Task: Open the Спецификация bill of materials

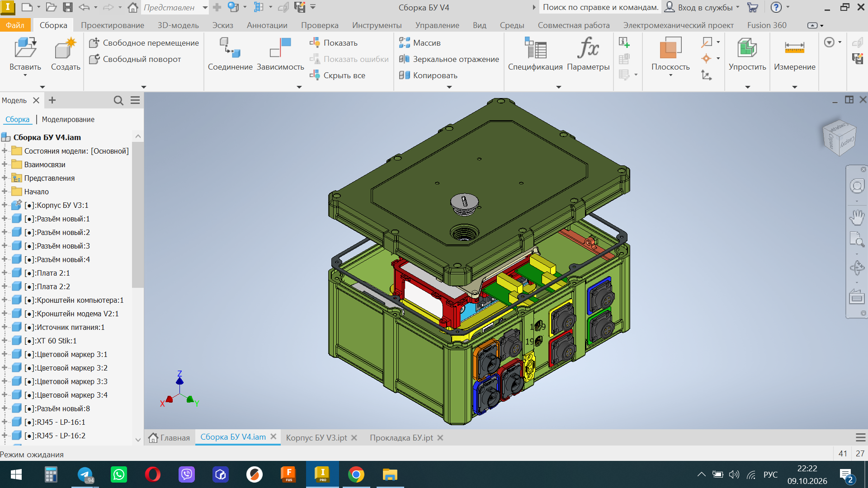Action: [535, 53]
